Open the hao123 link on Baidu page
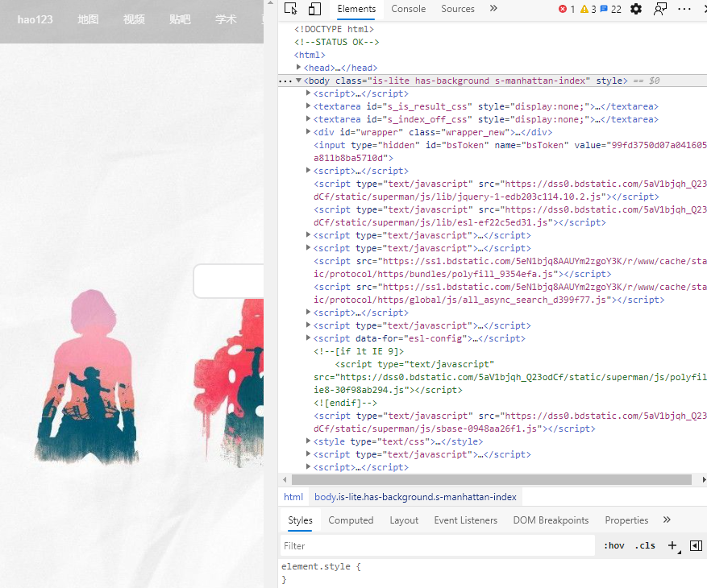The height and width of the screenshot is (588, 707). [x=35, y=19]
